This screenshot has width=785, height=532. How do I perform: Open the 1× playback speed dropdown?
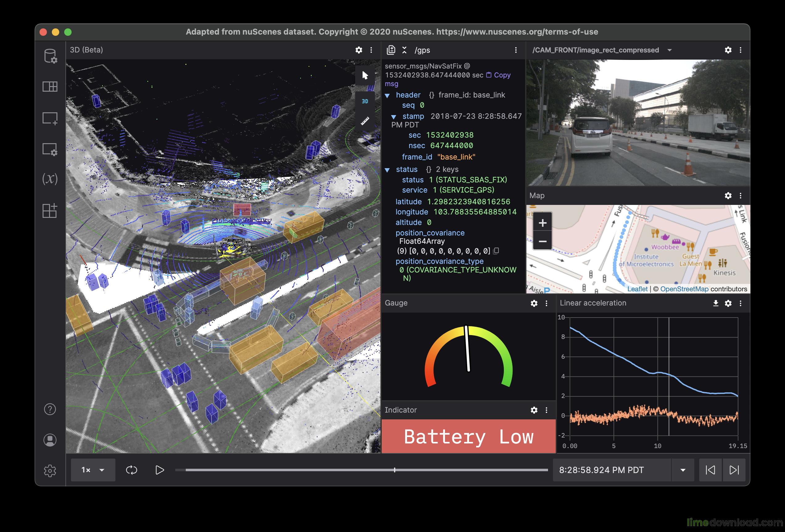93,470
